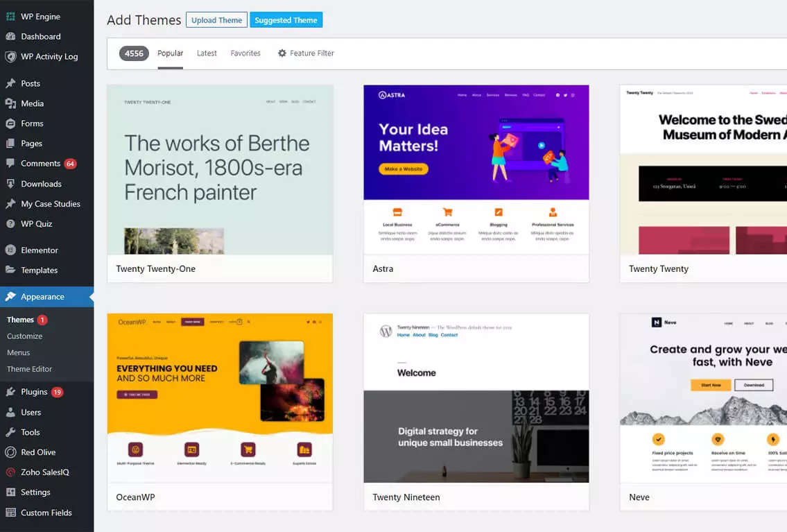This screenshot has height=532, width=787.
Task: Switch to the Popular tab
Action: coord(170,53)
